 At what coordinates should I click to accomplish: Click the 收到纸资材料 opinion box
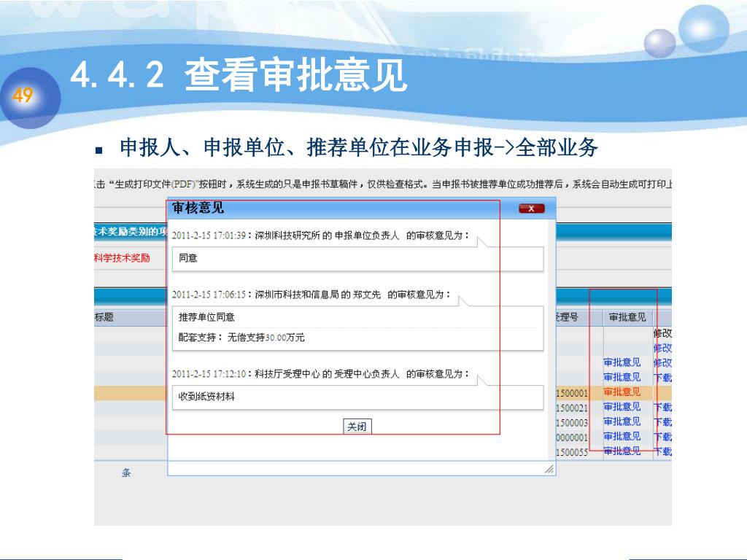[x=357, y=397]
